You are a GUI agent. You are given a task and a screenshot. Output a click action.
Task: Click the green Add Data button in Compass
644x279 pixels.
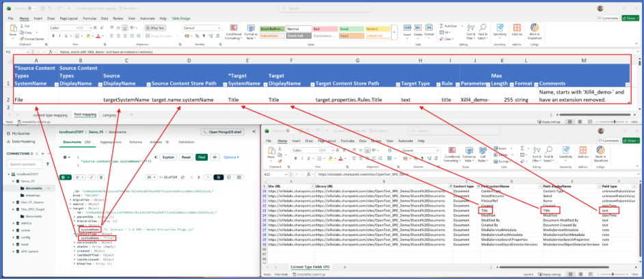66,177
